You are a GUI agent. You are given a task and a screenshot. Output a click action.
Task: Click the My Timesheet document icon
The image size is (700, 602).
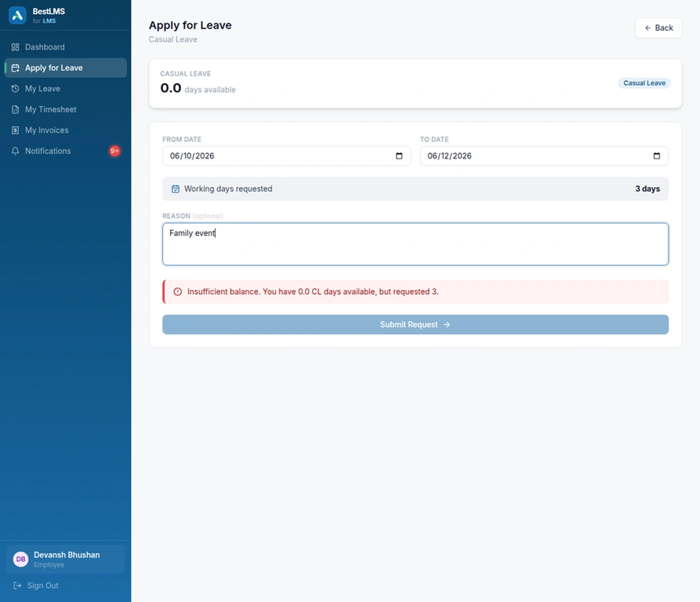pyautogui.click(x=16, y=109)
